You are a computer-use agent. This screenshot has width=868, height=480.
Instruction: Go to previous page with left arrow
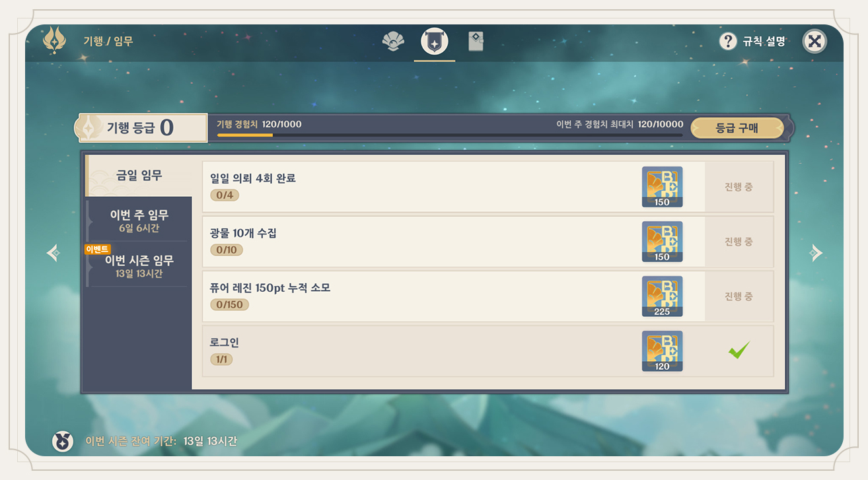click(x=54, y=253)
